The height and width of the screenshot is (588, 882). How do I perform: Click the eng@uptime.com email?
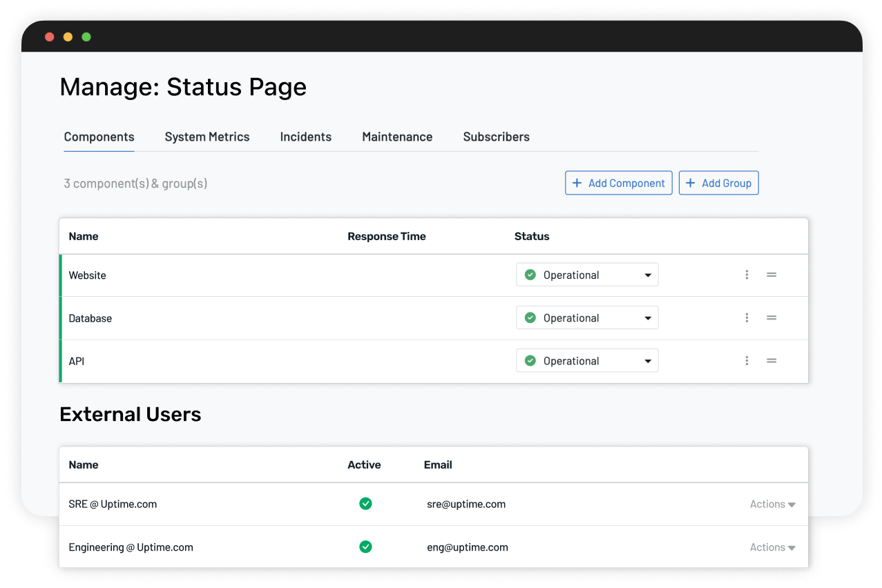(468, 547)
